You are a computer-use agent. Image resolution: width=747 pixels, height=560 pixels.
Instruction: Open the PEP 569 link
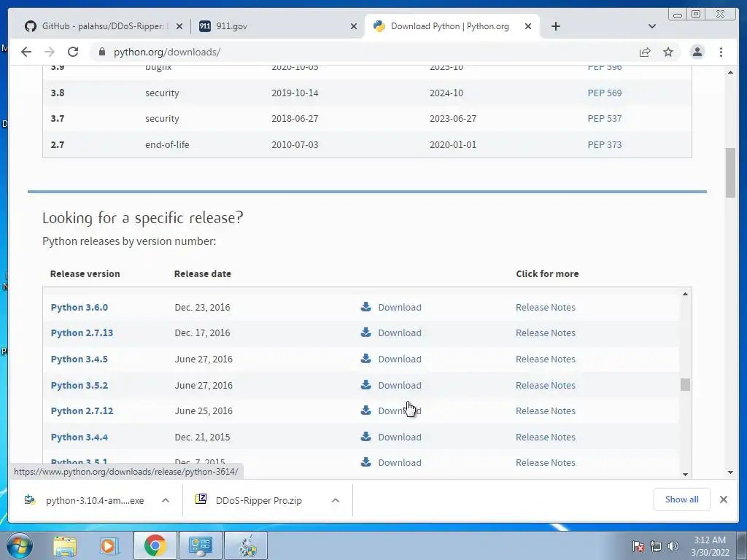click(x=605, y=93)
